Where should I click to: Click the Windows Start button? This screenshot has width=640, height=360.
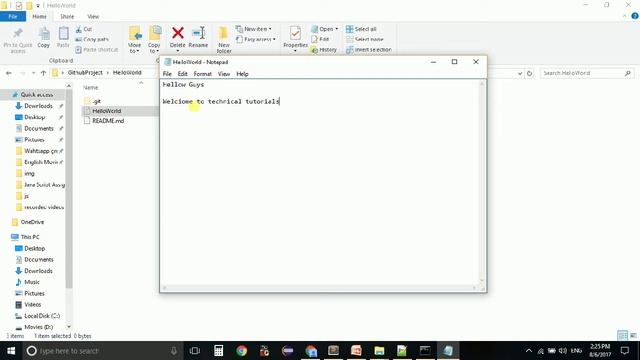[x=11, y=351]
